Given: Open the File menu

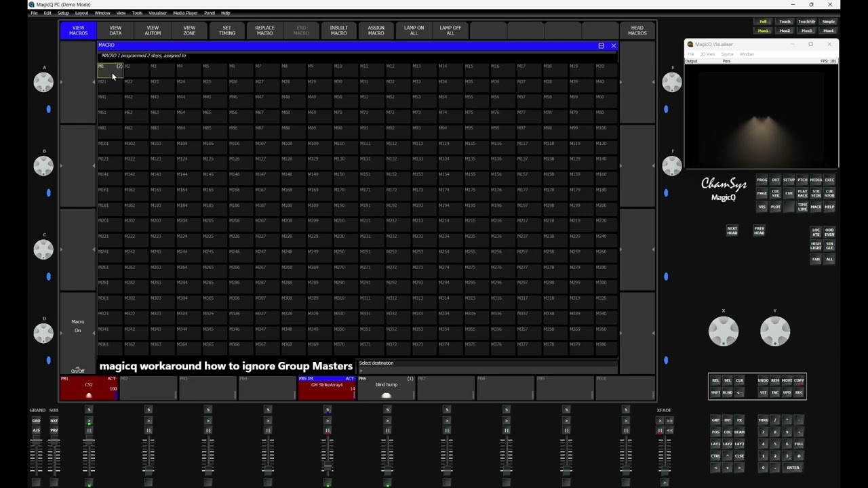Looking at the screenshot, I should pos(34,13).
